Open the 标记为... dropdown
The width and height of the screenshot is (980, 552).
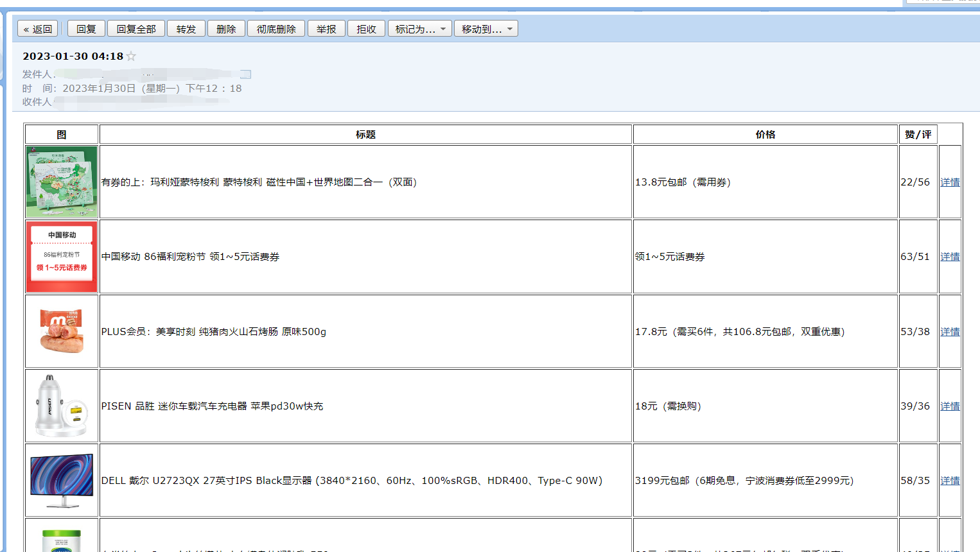(420, 29)
